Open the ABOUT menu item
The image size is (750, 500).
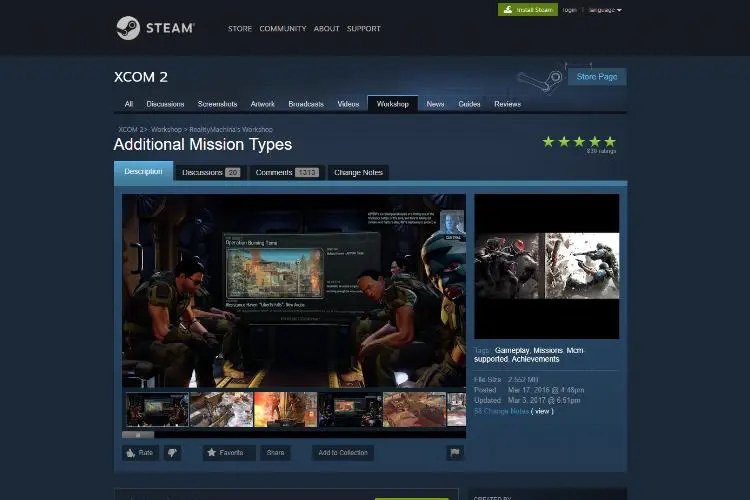pos(327,29)
